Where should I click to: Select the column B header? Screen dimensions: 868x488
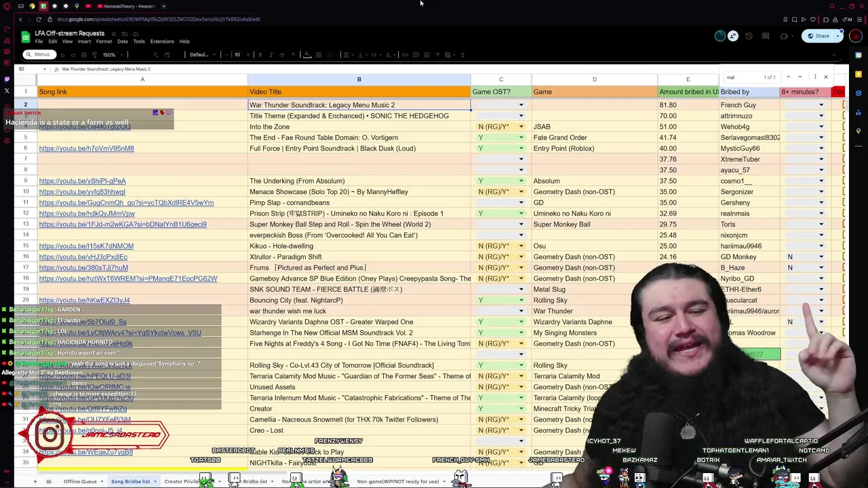tap(359, 80)
